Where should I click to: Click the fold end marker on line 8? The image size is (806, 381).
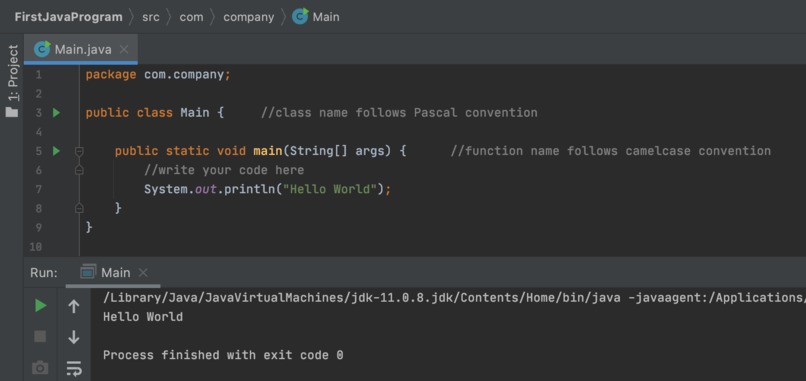pos(79,208)
